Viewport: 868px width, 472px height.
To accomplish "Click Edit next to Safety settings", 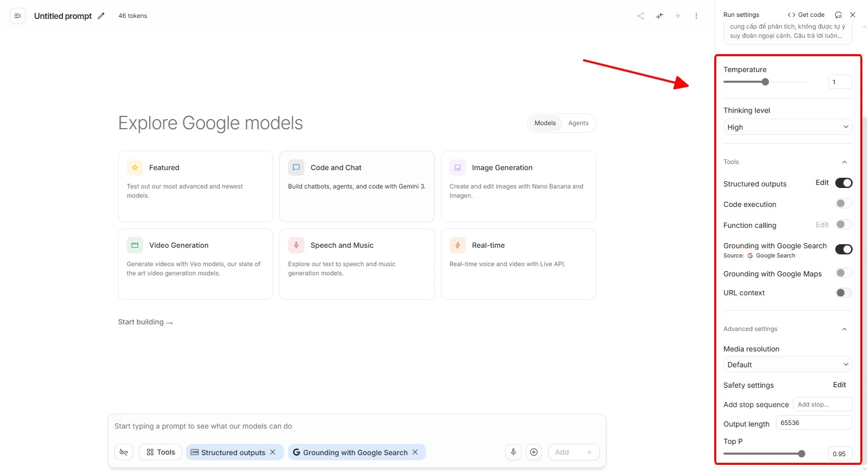I will (839, 385).
